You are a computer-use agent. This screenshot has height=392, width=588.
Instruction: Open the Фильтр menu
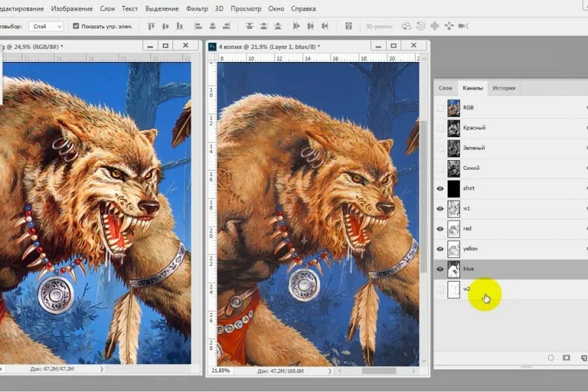point(197,8)
